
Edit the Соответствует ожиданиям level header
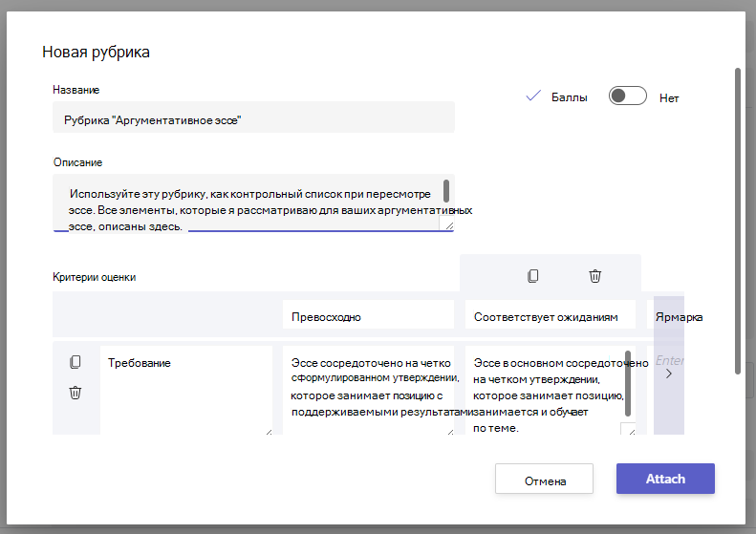tap(551, 314)
